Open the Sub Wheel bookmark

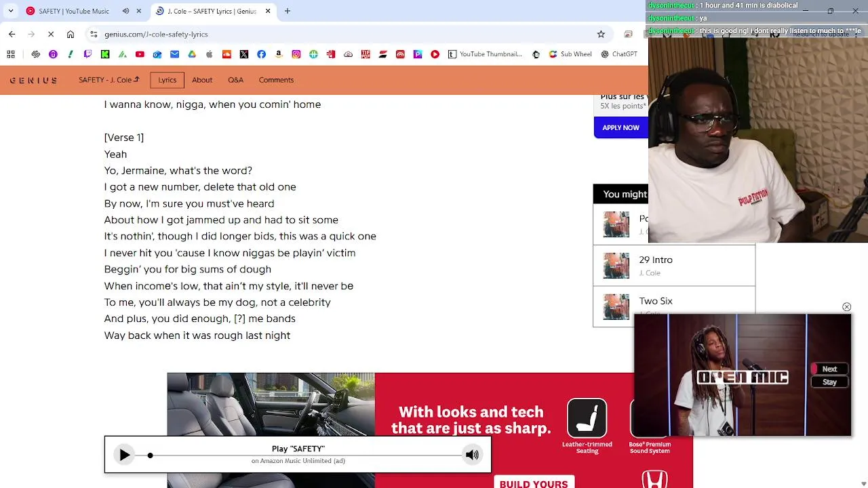pos(570,54)
